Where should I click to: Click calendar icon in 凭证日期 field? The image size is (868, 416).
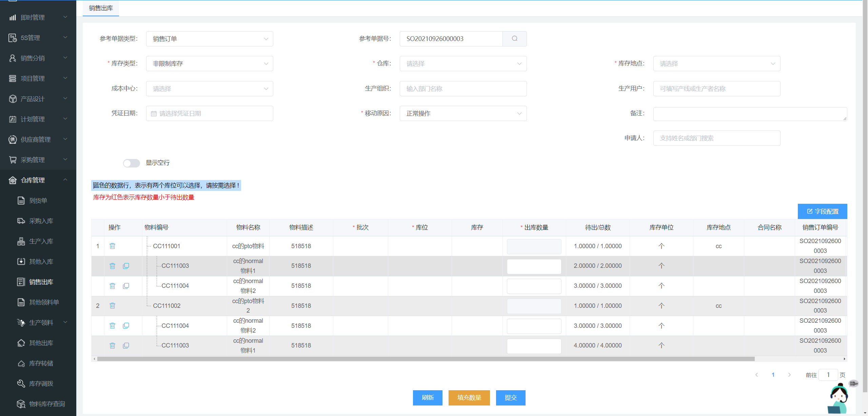click(x=154, y=114)
